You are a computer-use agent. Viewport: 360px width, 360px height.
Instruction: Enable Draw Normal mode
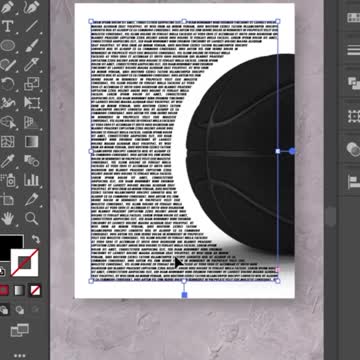4,310
